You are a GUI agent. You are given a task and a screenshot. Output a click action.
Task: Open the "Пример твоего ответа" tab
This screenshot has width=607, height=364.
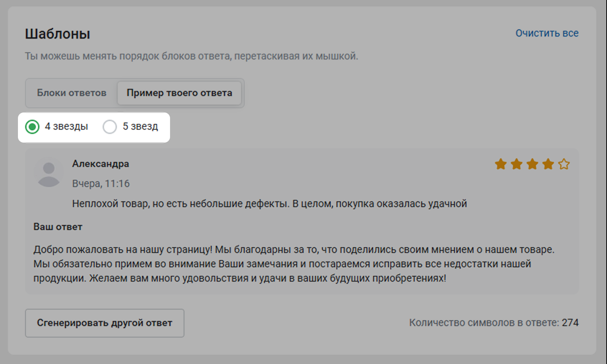(x=179, y=93)
